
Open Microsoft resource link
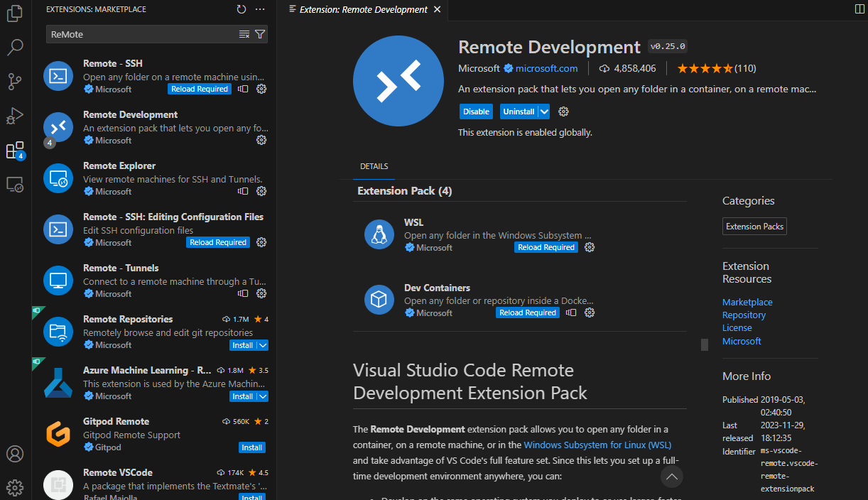(x=742, y=341)
